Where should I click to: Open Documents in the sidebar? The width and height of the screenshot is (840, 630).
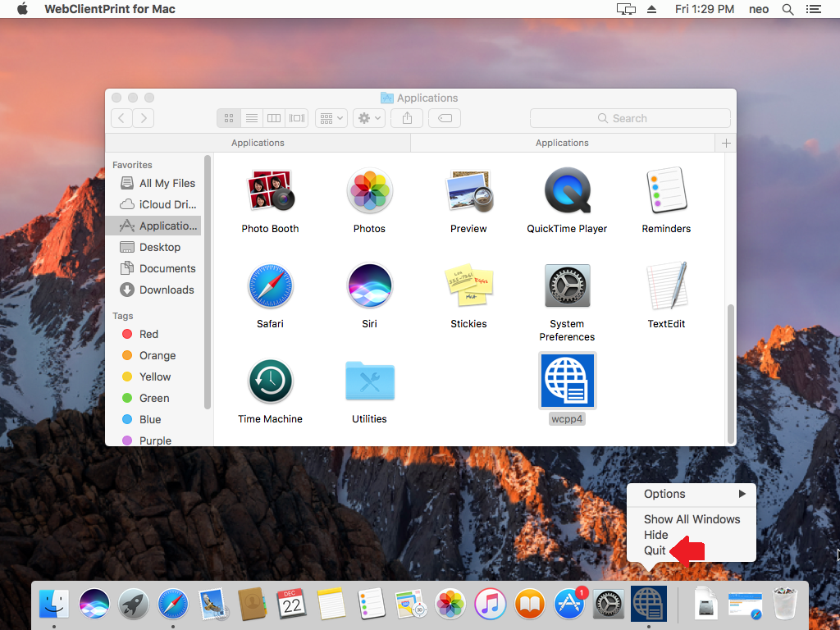[153, 268]
